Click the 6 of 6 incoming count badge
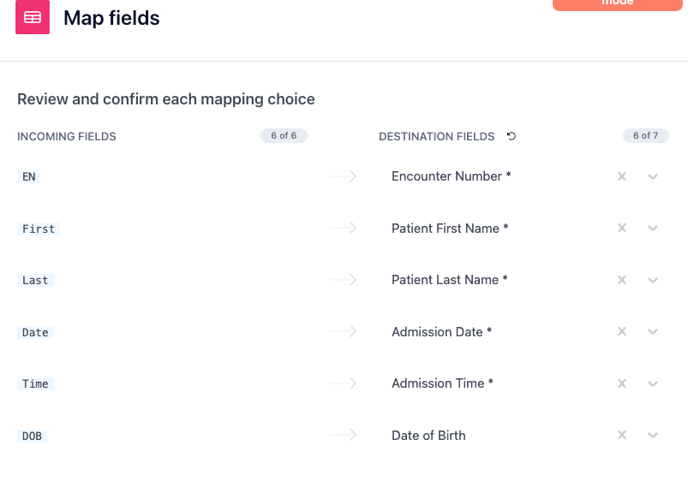Image resolution: width=688 pixels, height=481 pixels. point(284,136)
